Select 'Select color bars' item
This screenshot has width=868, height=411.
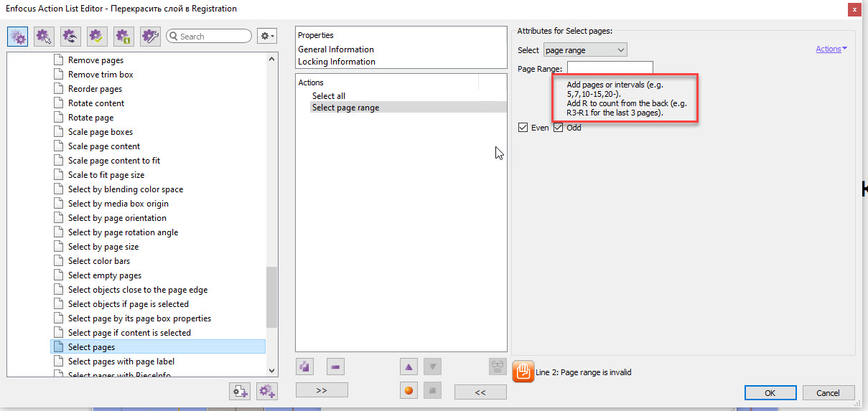click(x=99, y=261)
